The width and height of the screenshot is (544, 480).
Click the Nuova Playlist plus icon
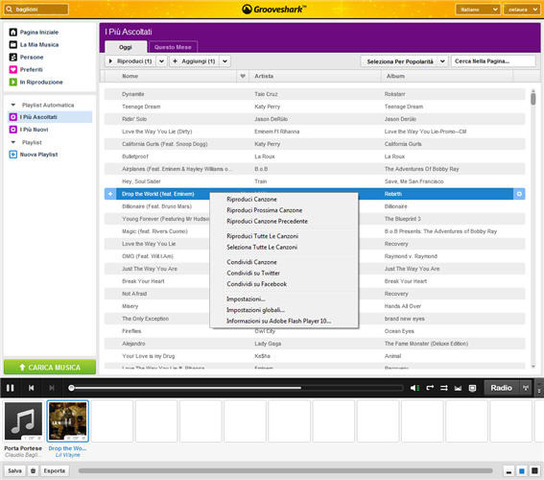[13, 155]
